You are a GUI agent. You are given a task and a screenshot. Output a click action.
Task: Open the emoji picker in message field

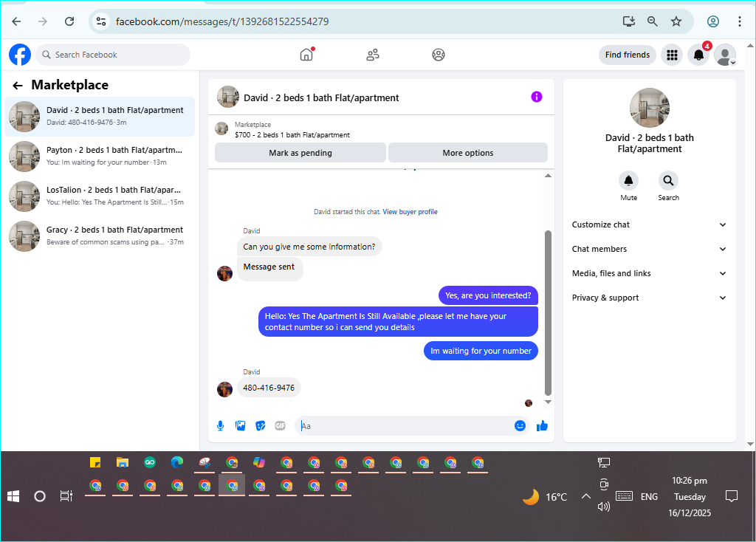520,425
